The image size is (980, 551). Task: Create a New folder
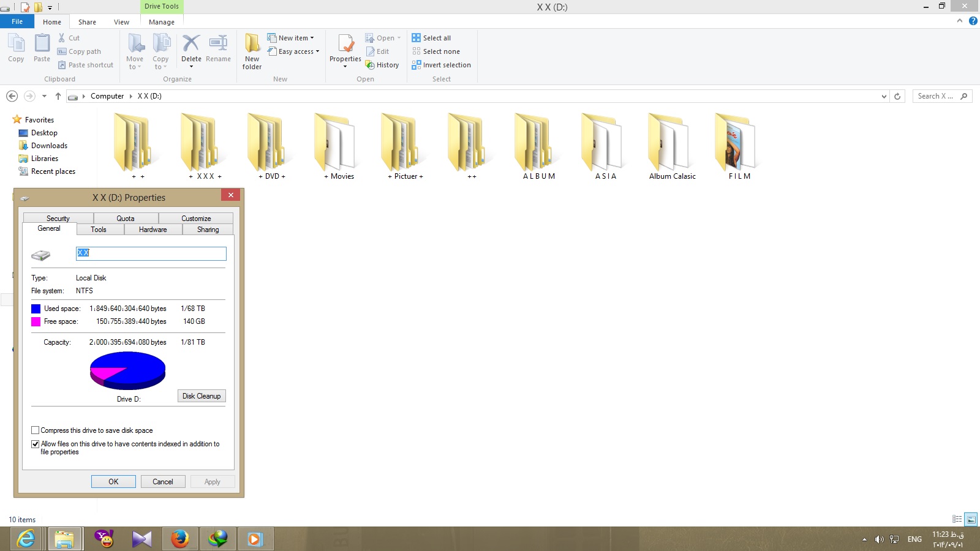tap(252, 51)
